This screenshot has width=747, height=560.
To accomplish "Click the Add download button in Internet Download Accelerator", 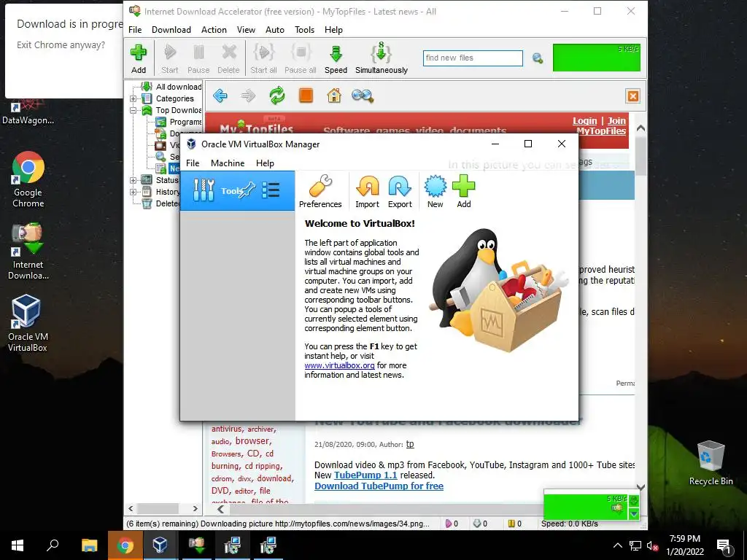I will click(x=139, y=58).
